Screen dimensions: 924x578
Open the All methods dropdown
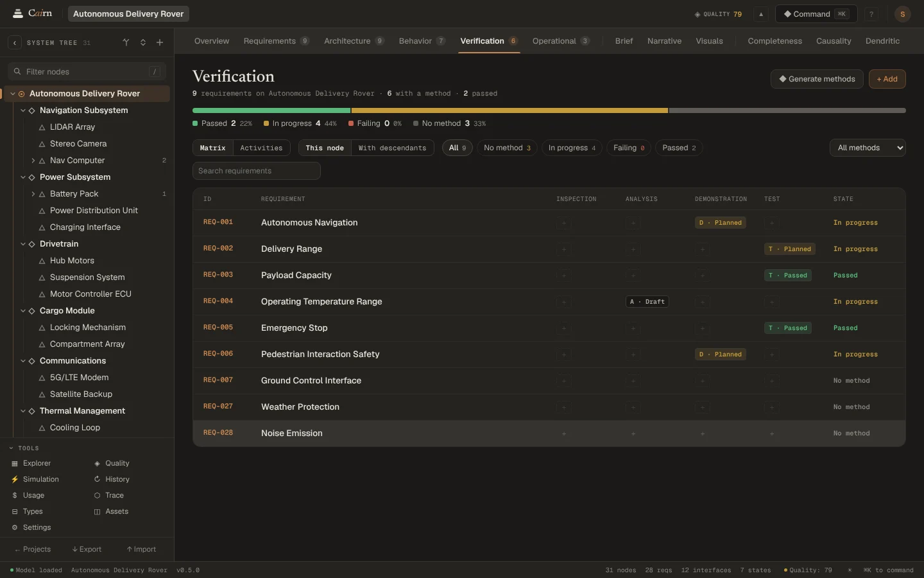868,148
